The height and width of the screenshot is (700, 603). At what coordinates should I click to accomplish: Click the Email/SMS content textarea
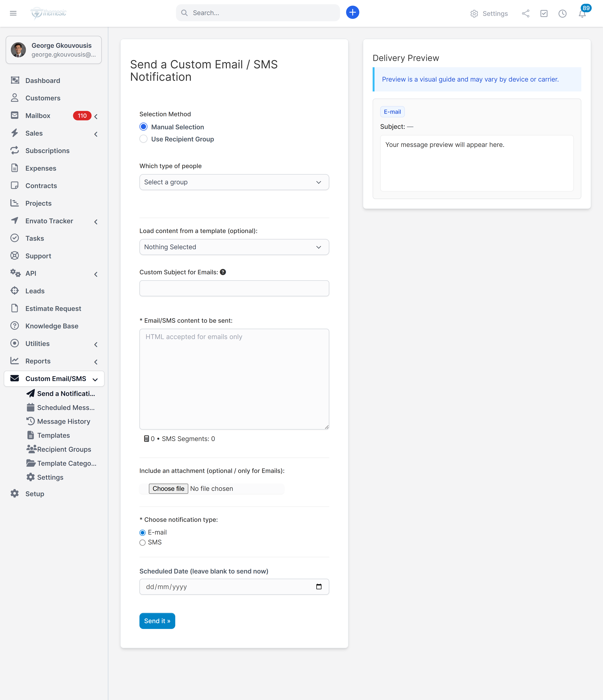234,379
